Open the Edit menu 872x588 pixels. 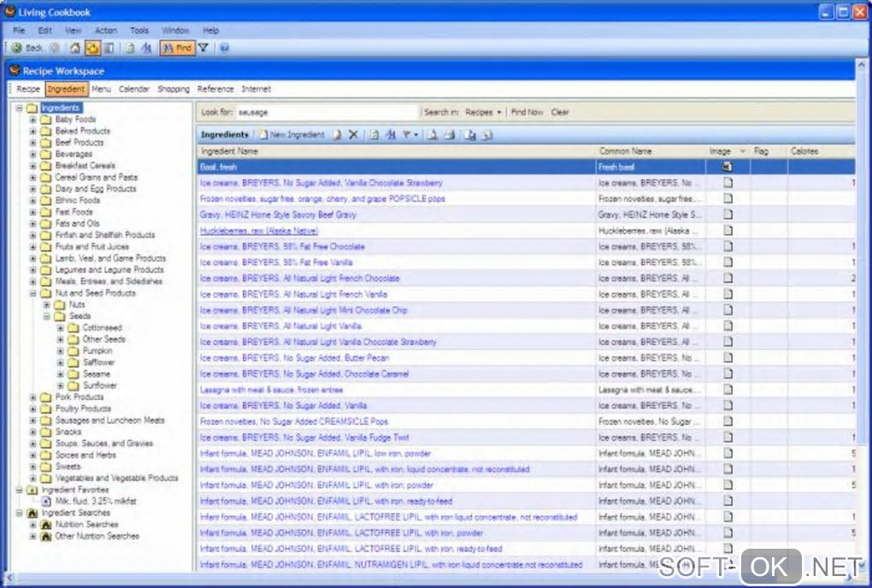45,31
